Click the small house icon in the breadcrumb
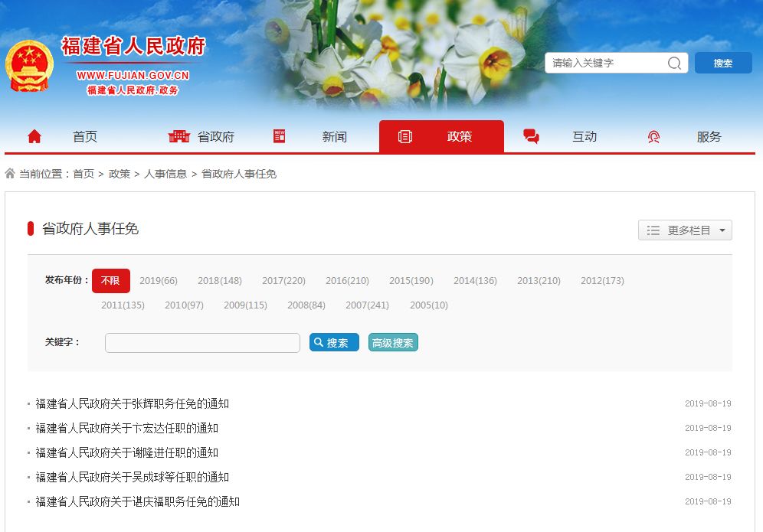Viewport: 763px width, 532px height. 10,173
